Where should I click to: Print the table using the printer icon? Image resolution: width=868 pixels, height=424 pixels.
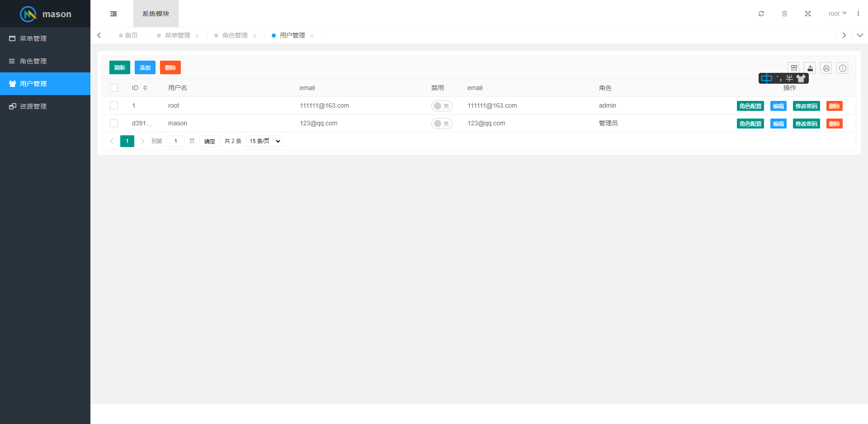[826, 68]
